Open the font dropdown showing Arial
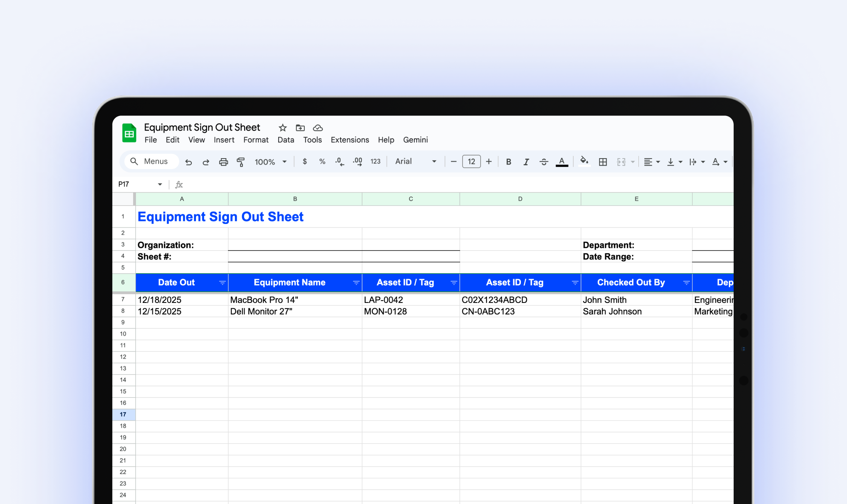The image size is (847, 504). tap(415, 161)
